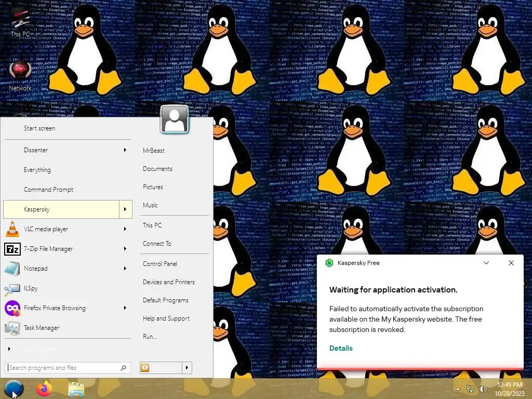Collapse the Kaspersky notification with the chevron
The height and width of the screenshot is (399, 532).
[486, 263]
